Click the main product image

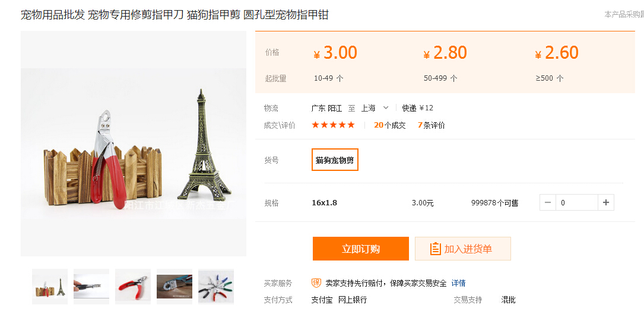[134, 144]
